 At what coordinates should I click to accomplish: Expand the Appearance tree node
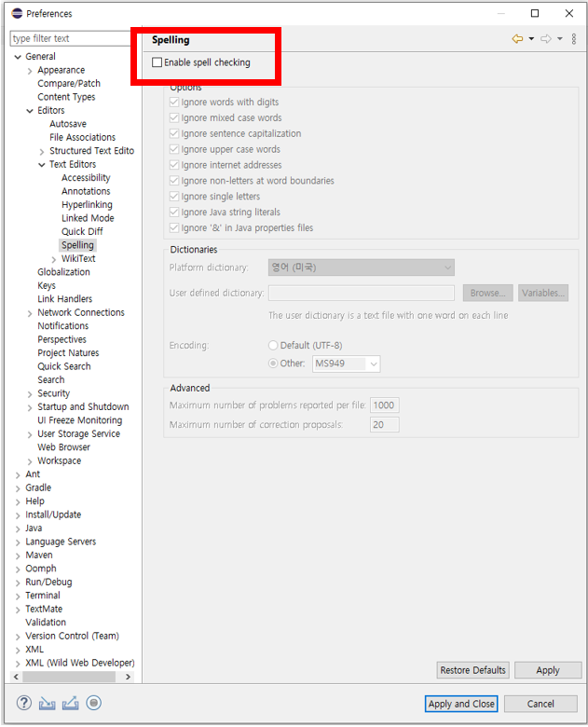coord(30,71)
